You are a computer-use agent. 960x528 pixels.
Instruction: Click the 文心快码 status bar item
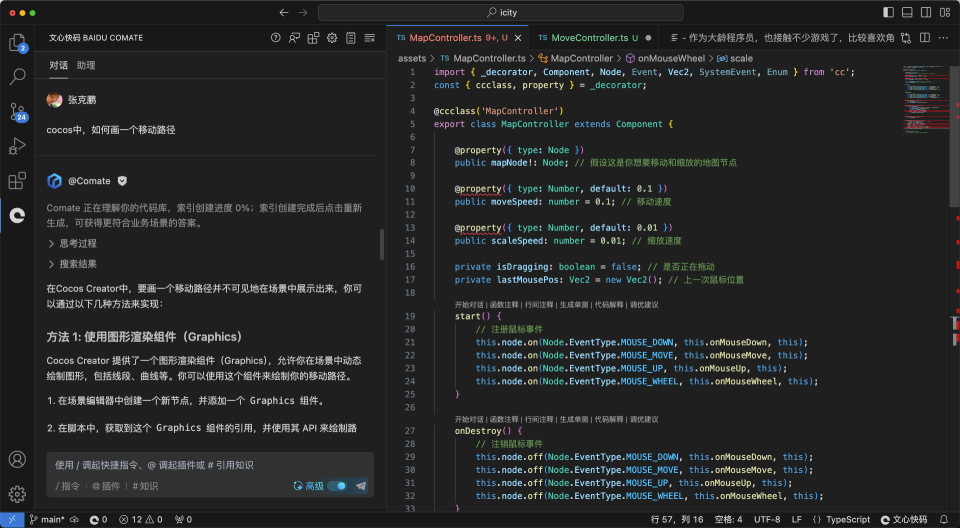pyautogui.click(x=904, y=519)
